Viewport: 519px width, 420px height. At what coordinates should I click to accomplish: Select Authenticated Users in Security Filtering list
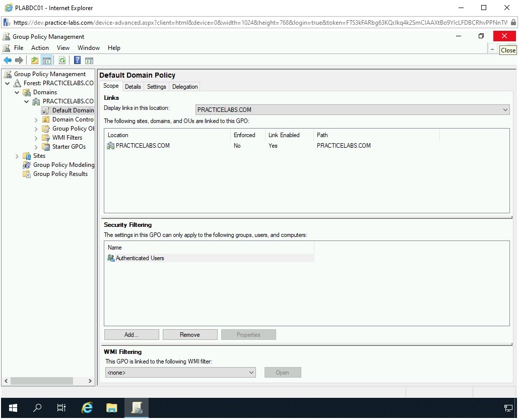click(x=140, y=258)
